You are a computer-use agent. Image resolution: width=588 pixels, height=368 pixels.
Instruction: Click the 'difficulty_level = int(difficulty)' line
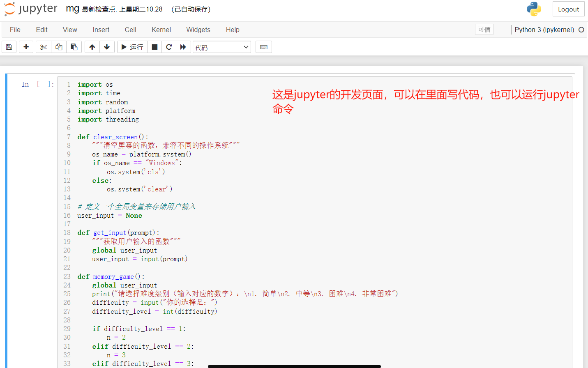[154, 312]
